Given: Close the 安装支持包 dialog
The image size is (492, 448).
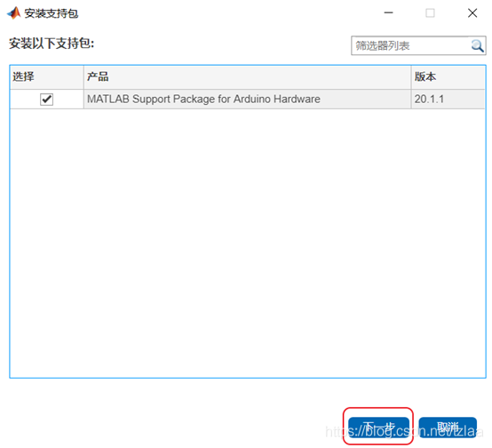Looking at the screenshot, I should point(472,12).
